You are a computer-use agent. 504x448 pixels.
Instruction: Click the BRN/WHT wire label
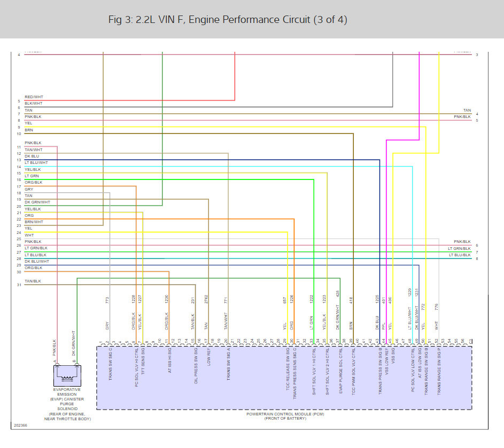[34, 222]
